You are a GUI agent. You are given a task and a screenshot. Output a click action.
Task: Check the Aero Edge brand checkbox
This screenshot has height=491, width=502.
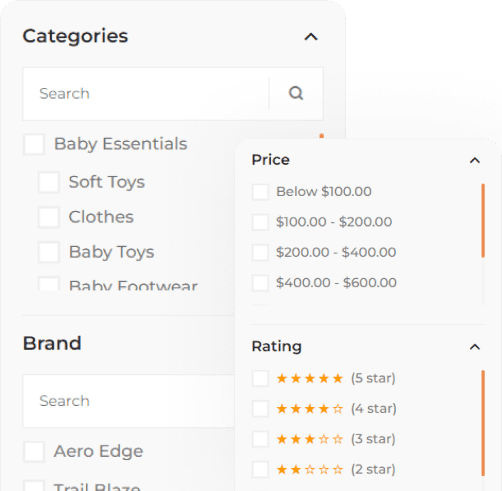tap(34, 452)
